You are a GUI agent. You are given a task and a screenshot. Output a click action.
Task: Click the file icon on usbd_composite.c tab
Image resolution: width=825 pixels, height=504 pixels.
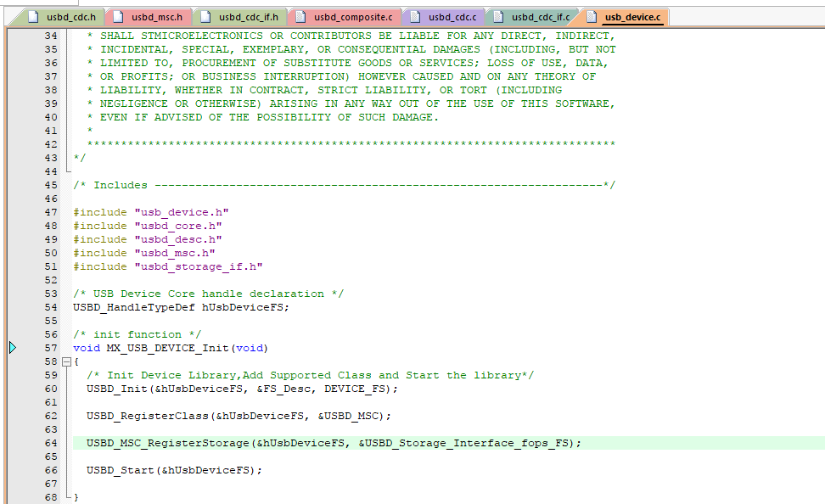301,17
